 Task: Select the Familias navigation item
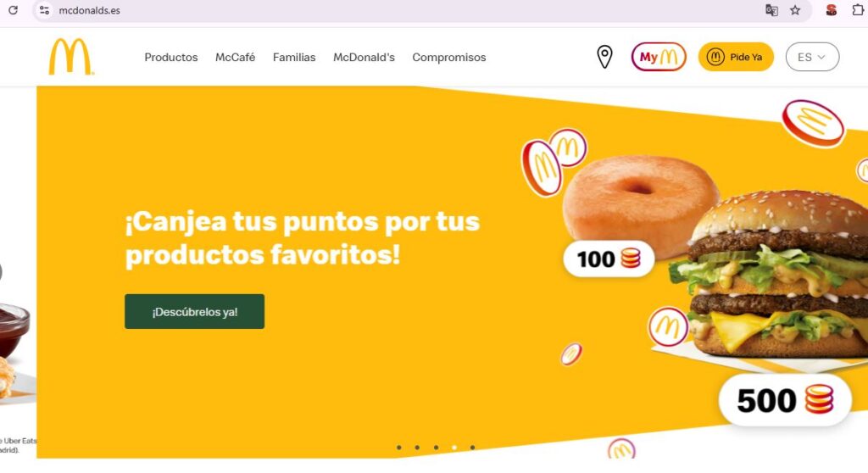point(294,57)
